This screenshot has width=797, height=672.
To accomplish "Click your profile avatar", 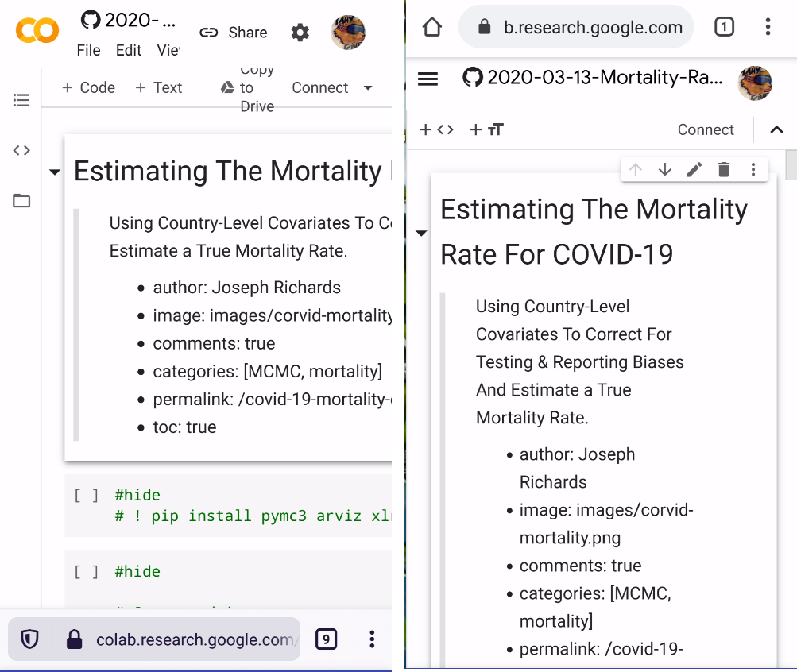I will tap(349, 33).
